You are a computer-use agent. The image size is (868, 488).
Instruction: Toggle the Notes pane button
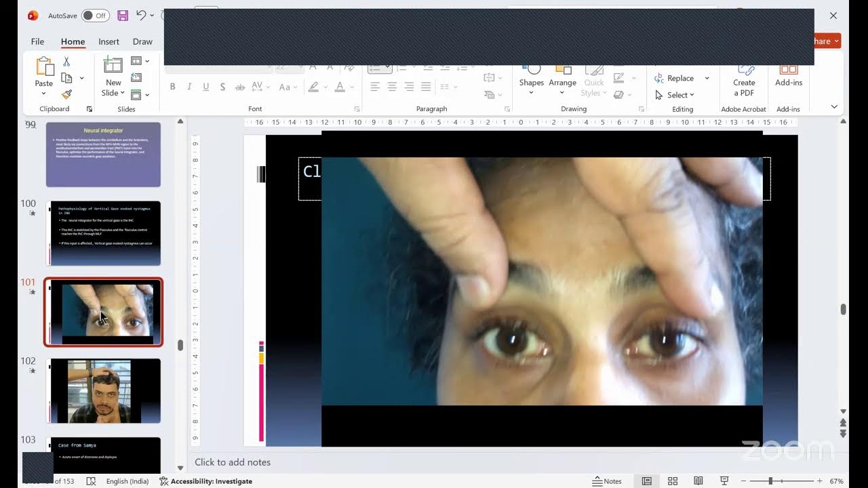607,481
